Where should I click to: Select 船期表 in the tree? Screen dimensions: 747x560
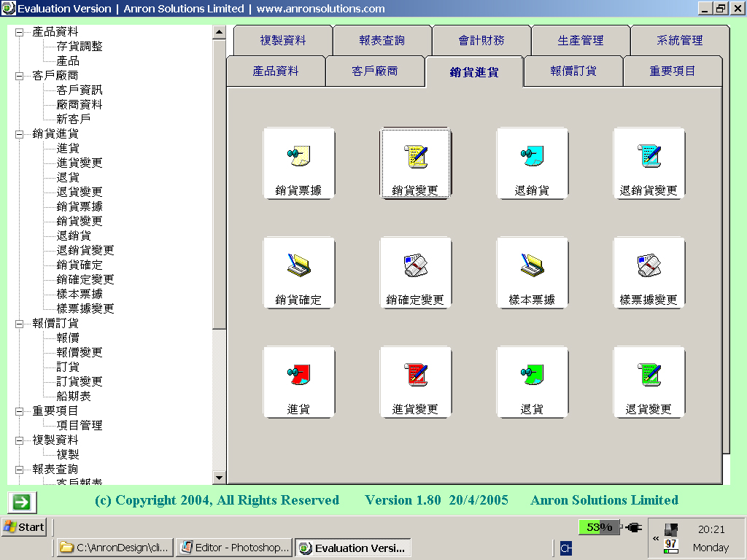point(74,396)
